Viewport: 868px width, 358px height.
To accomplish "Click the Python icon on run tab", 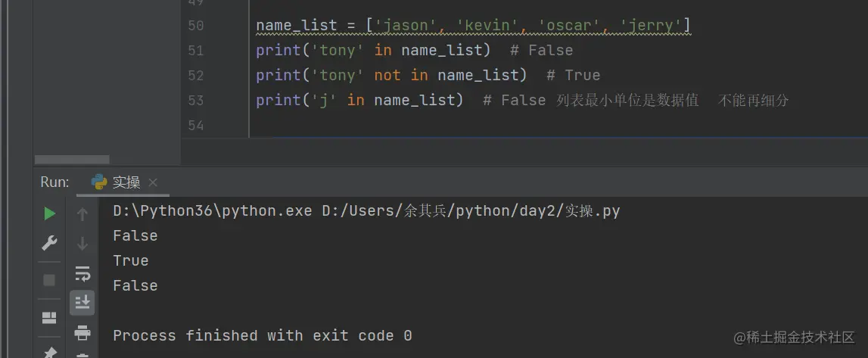I will [x=99, y=182].
